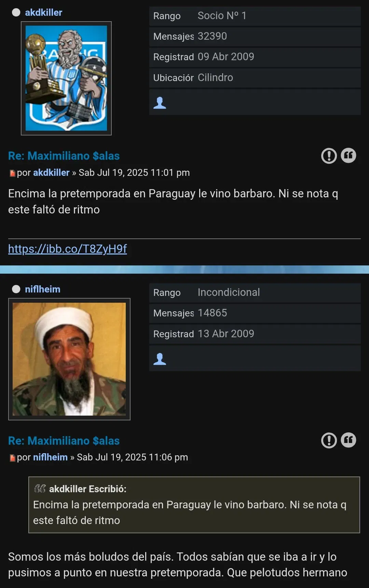
Task: Open akdkiller's username link at the top
Action: [43, 13]
